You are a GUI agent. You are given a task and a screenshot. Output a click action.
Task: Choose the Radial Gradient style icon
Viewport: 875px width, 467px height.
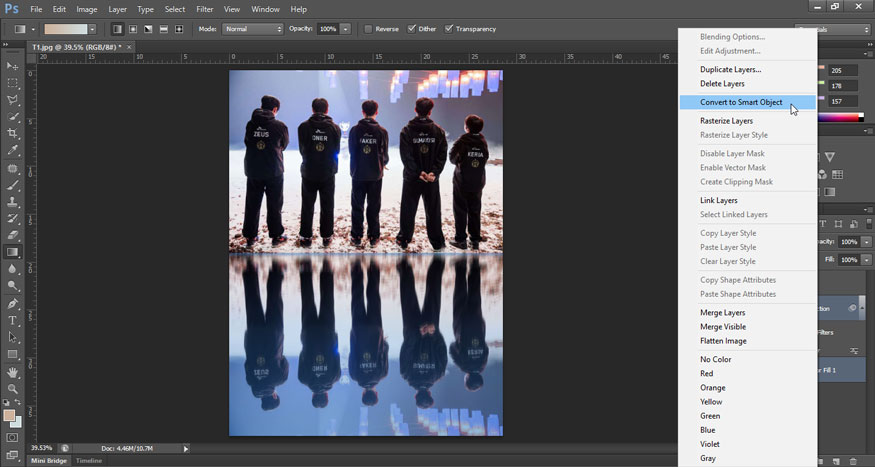133,29
